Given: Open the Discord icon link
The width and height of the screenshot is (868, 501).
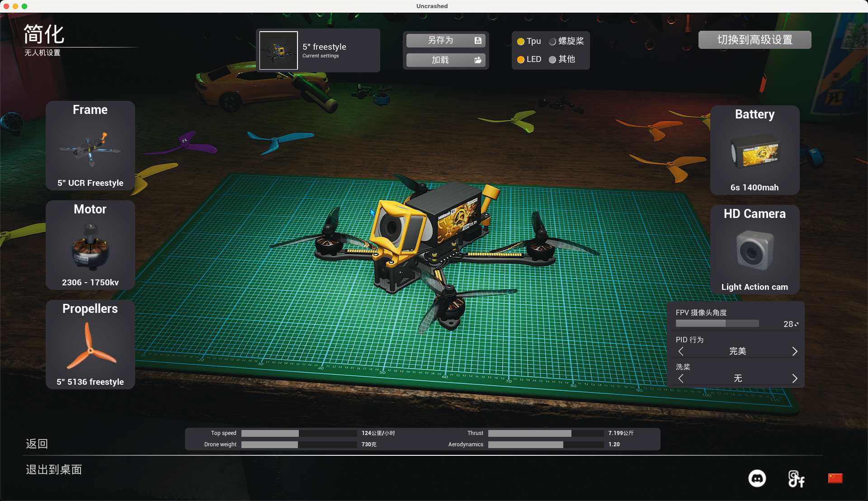Looking at the screenshot, I should click(757, 478).
